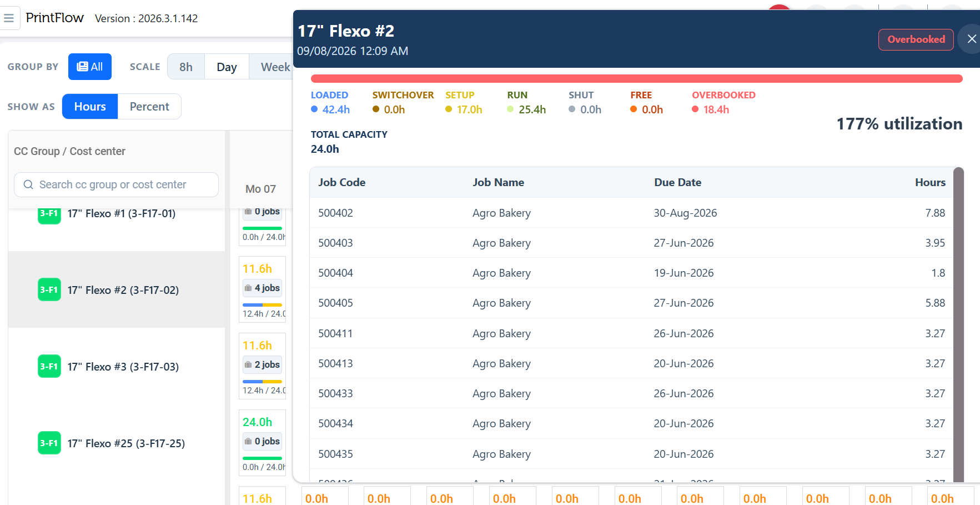Select job code 500404
The width and height of the screenshot is (980, 505).
pos(335,273)
